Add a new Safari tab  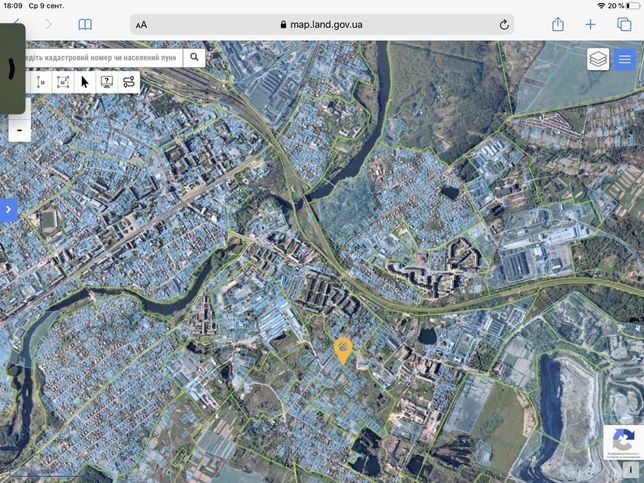590,25
